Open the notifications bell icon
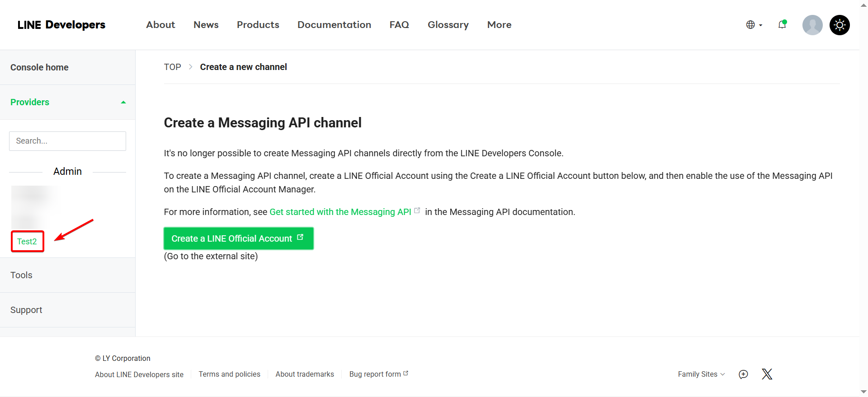The width and height of the screenshot is (868, 397). 782,25
